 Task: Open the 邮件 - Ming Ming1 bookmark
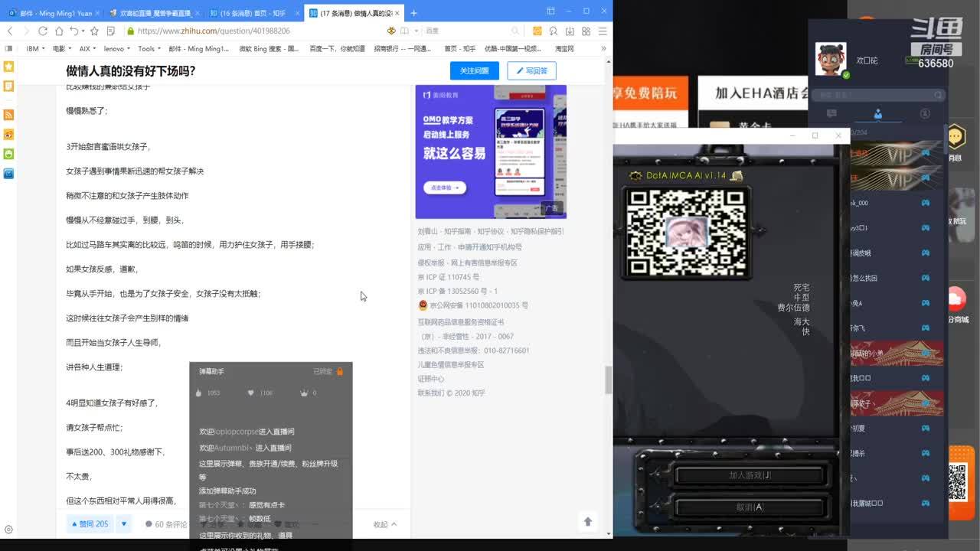click(x=198, y=48)
